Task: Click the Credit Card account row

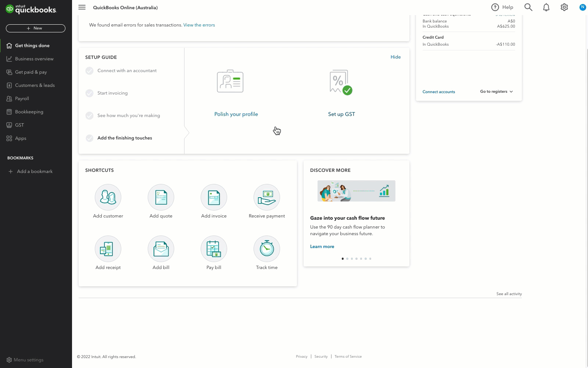Action: [469, 41]
